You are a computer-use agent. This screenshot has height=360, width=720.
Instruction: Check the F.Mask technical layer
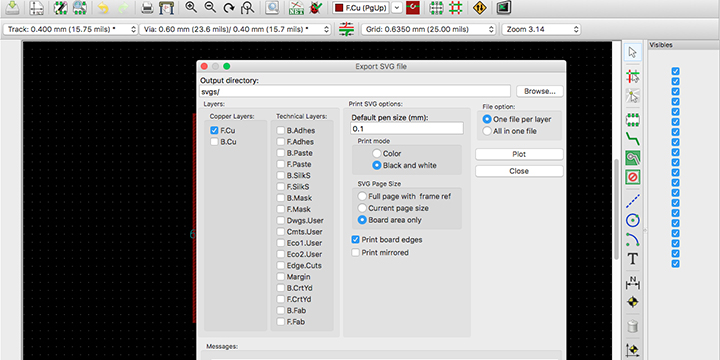coord(281,209)
